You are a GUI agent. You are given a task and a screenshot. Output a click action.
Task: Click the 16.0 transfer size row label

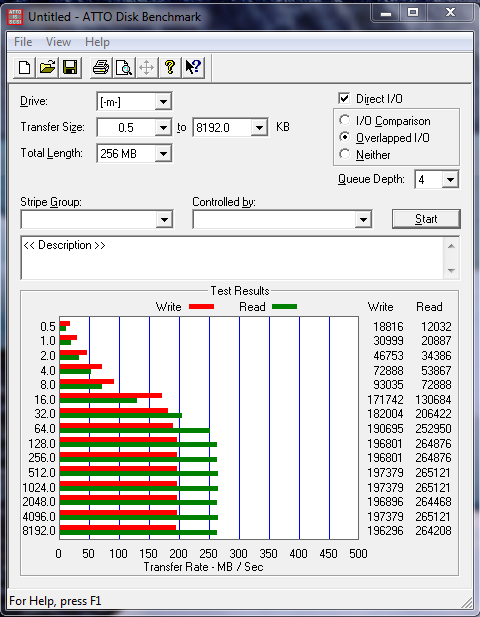point(45,400)
